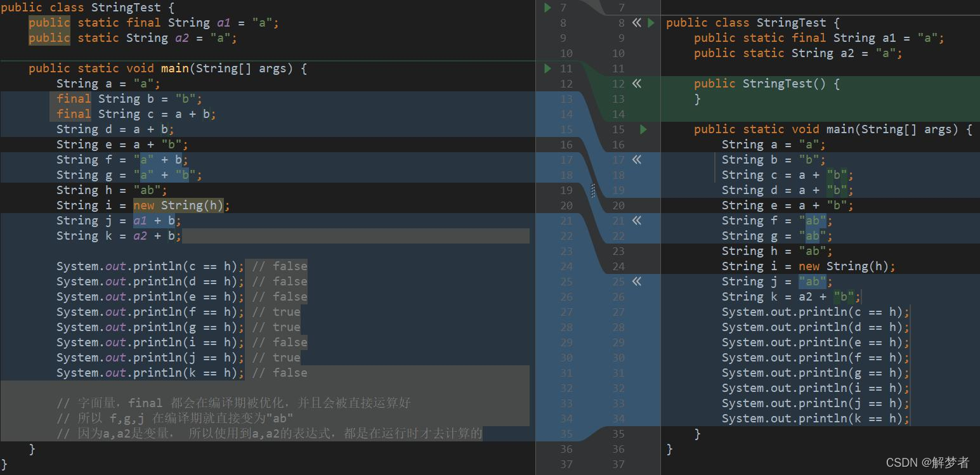Click 'public static String a2 = "a";' in right pane
980x475 pixels.
coord(798,53)
